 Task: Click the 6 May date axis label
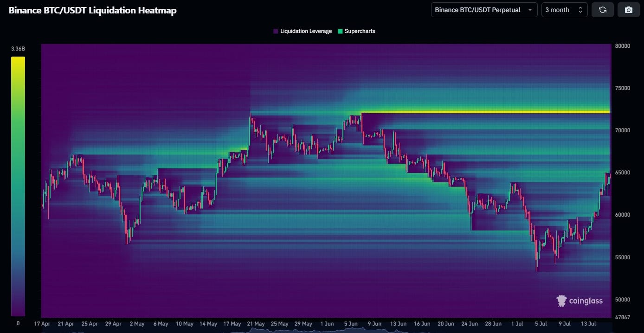tap(161, 324)
